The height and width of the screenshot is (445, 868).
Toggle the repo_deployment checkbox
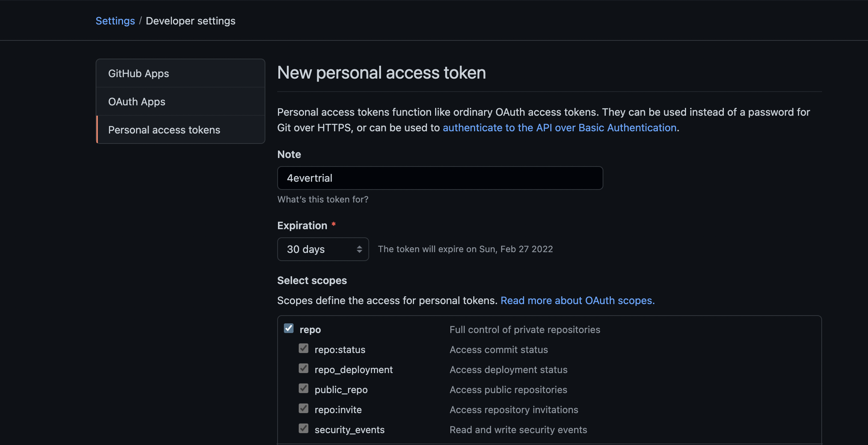(x=304, y=369)
